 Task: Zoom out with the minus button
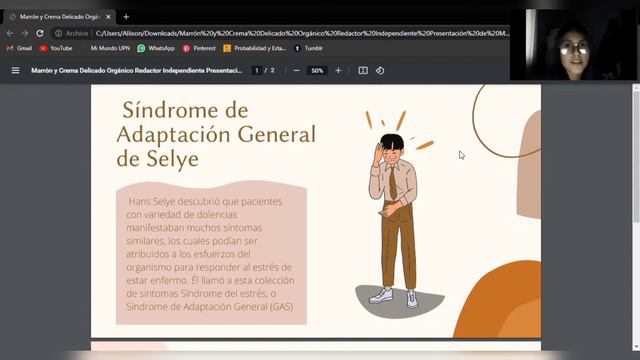tap(297, 71)
